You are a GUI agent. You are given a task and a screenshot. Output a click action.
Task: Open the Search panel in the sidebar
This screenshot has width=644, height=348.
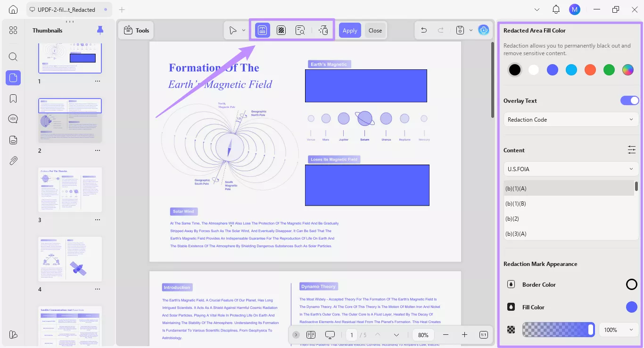(x=13, y=57)
